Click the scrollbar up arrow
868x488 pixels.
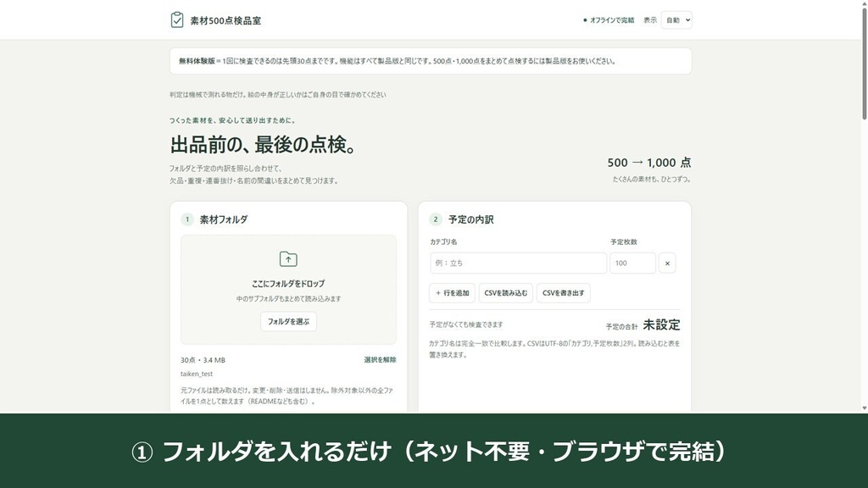864,3
